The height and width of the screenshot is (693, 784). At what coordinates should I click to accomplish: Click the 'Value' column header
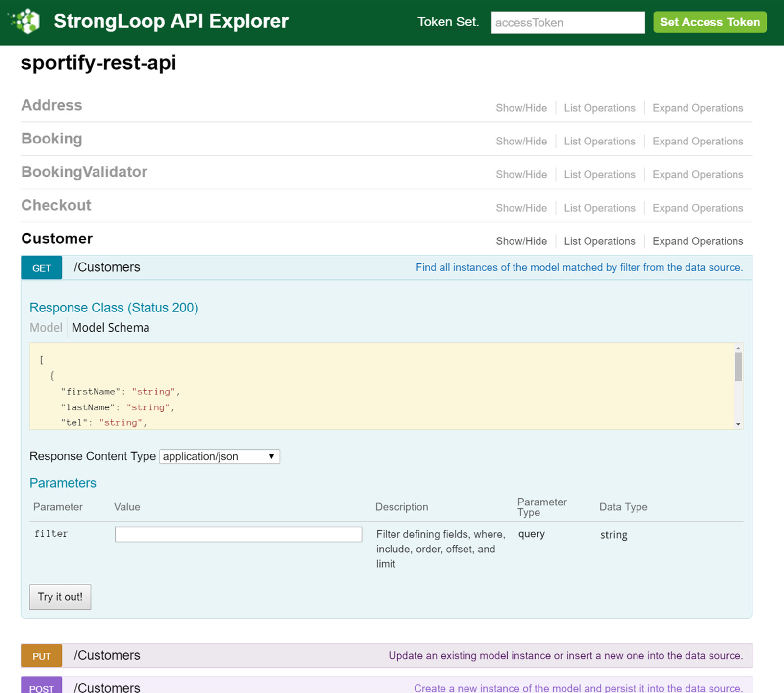point(127,507)
